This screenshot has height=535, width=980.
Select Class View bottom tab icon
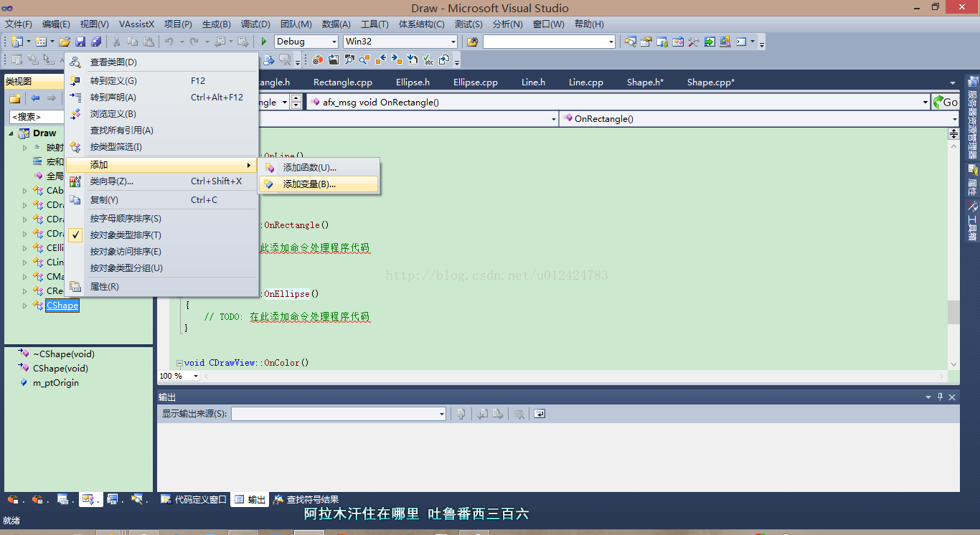(89, 499)
